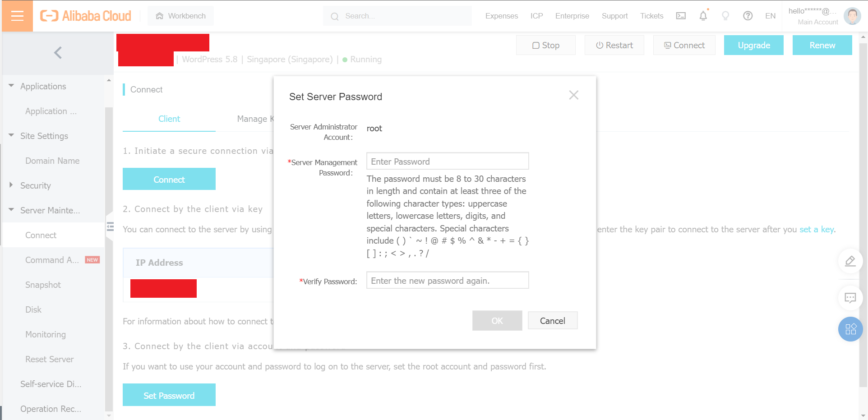This screenshot has width=868, height=420.
Task: Open the notifications bell
Action: coord(703,16)
